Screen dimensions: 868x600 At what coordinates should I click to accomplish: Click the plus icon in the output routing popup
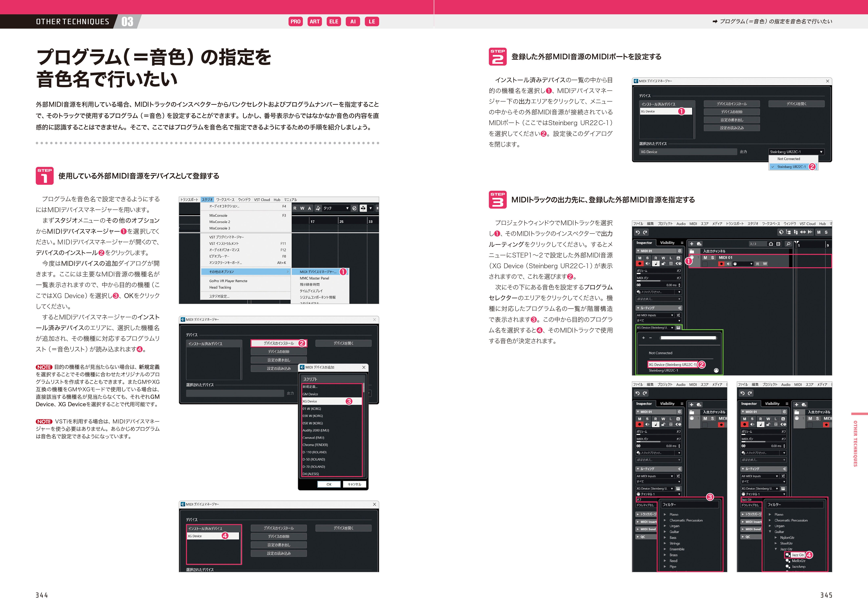[643, 338]
